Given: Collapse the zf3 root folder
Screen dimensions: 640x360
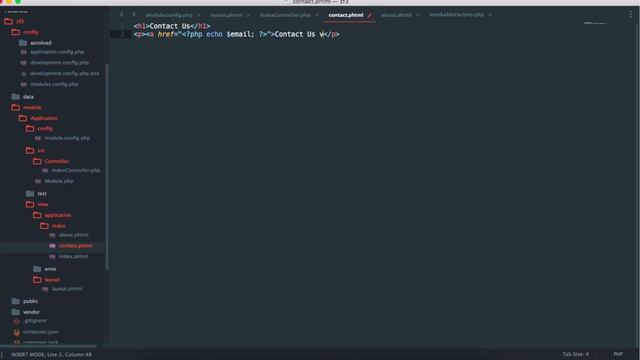Looking at the screenshot, I should pos(9,21).
